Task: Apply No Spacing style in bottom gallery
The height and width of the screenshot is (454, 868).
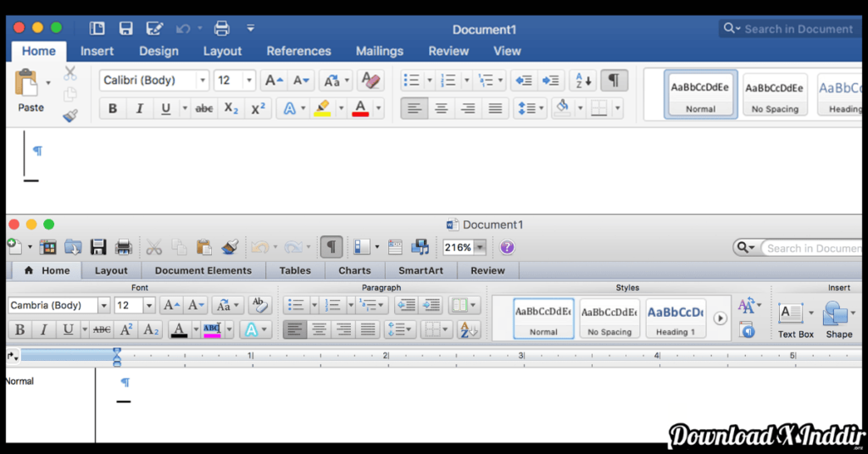Action: point(609,318)
